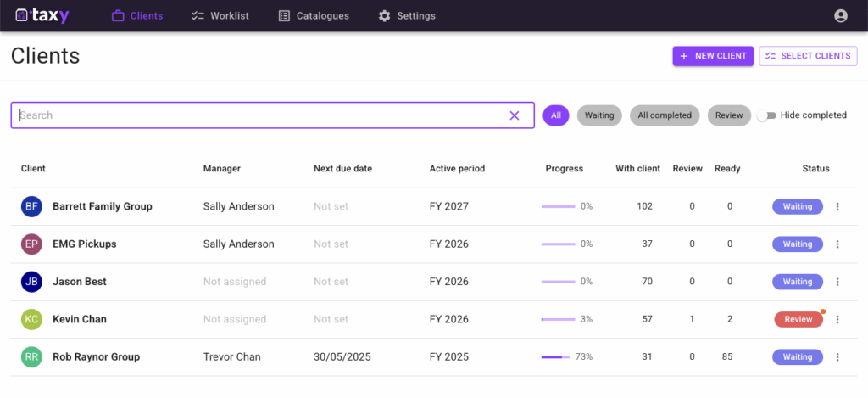Expand row actions for Rob Raynor Group
Image resolution: width=868 pixels, height=398 pixels.
tap(837, 357)
